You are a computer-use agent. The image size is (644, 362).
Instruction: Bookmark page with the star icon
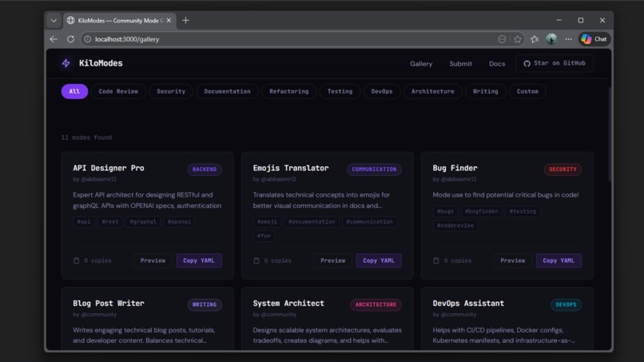click(518, 39)
